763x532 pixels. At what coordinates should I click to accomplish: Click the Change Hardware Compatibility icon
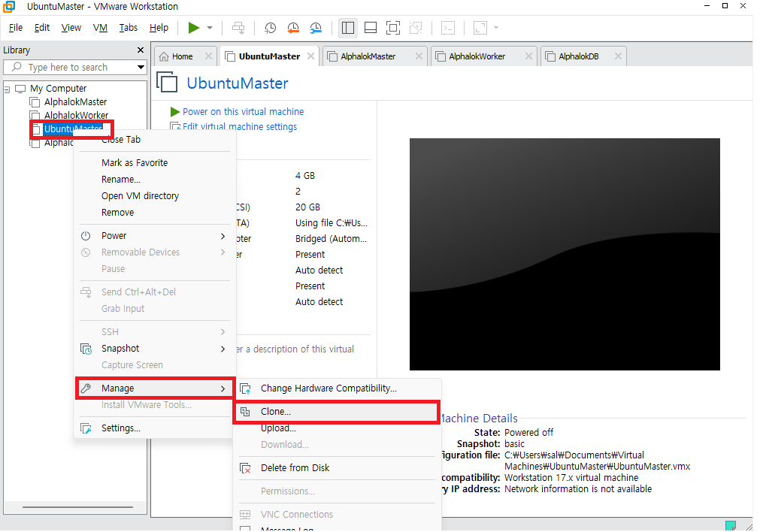point(246,388)
